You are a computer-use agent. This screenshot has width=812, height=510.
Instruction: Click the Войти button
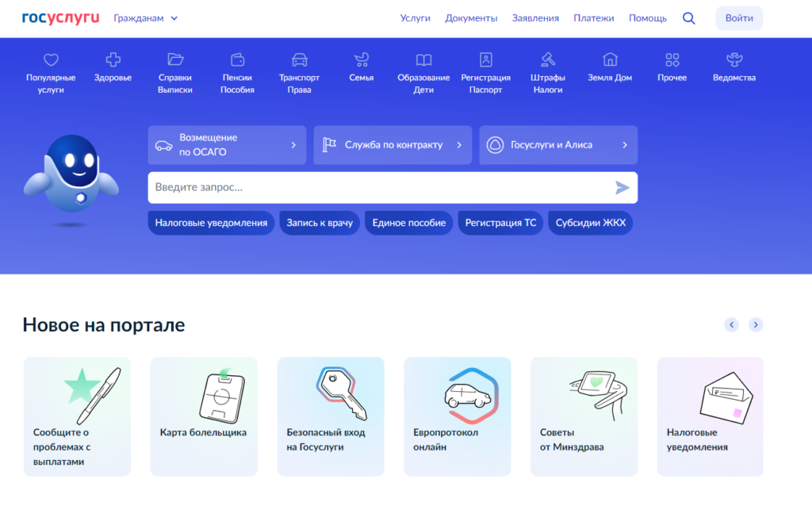pos(739,18)
